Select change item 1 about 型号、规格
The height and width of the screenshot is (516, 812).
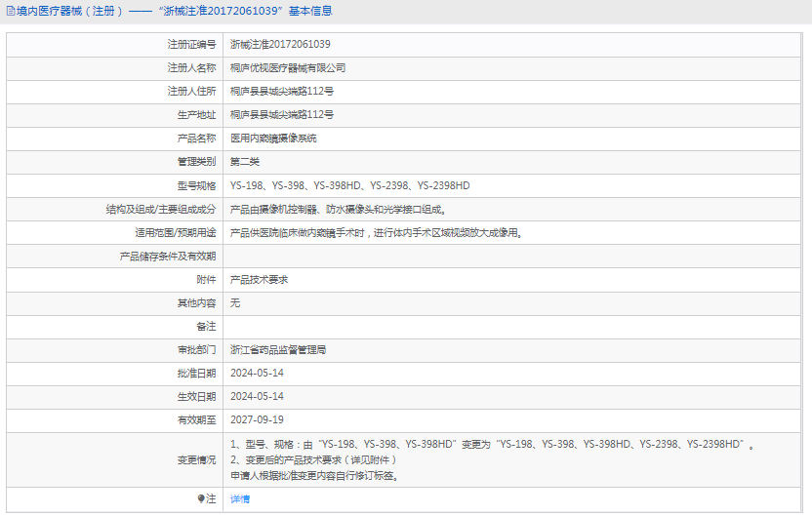[492, 444]
